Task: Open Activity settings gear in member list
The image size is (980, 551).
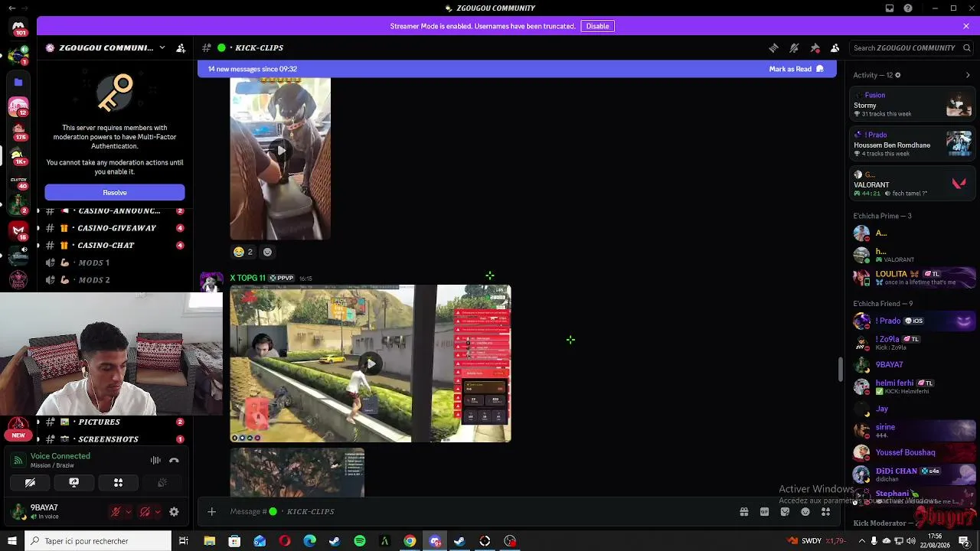Action: 898,75
